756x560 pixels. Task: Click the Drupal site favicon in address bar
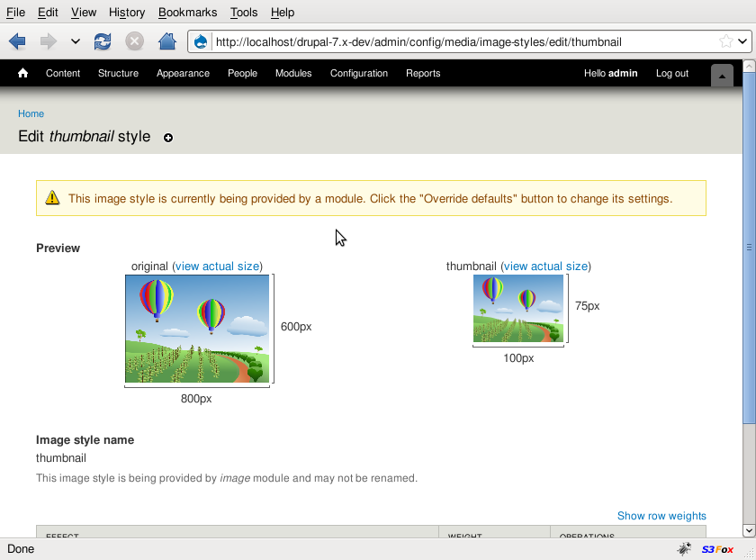tap(201, 42)
